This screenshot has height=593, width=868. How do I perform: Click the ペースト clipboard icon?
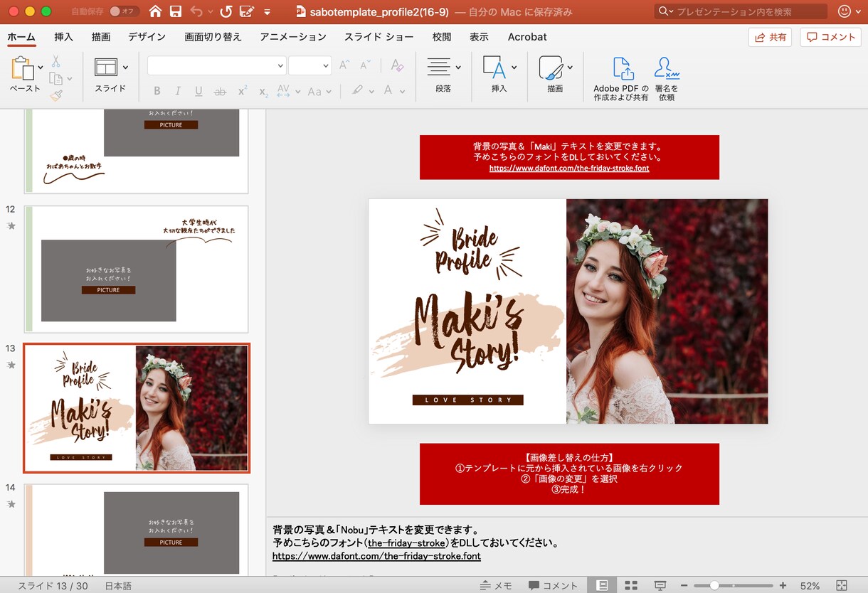pyautogui.click(x=23, y=68)
